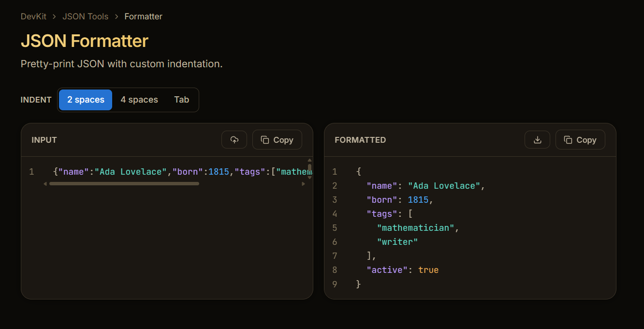
Task: Click the "name" key in formatted output
Action: click(381, 186)
